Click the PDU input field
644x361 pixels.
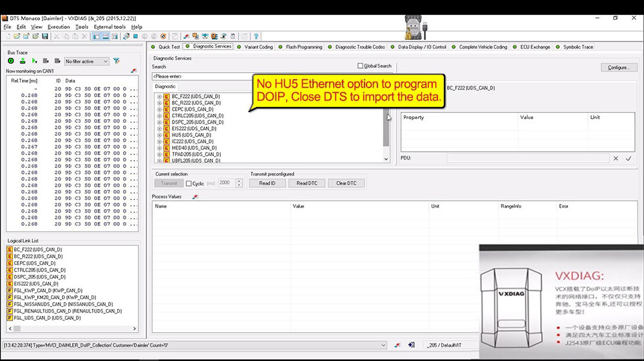pos(528,158)
